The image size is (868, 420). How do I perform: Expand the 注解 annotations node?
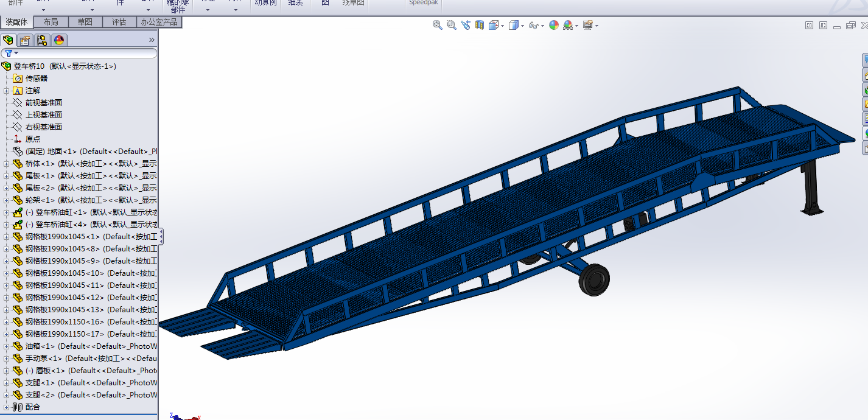pos(7,90)
